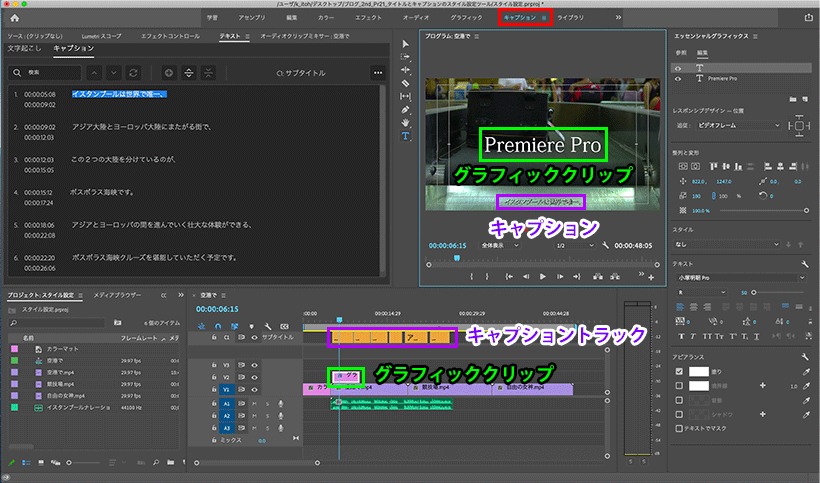
Task: Open zoom level 全体表示 dropdown
Action: [x=499, y=245]
